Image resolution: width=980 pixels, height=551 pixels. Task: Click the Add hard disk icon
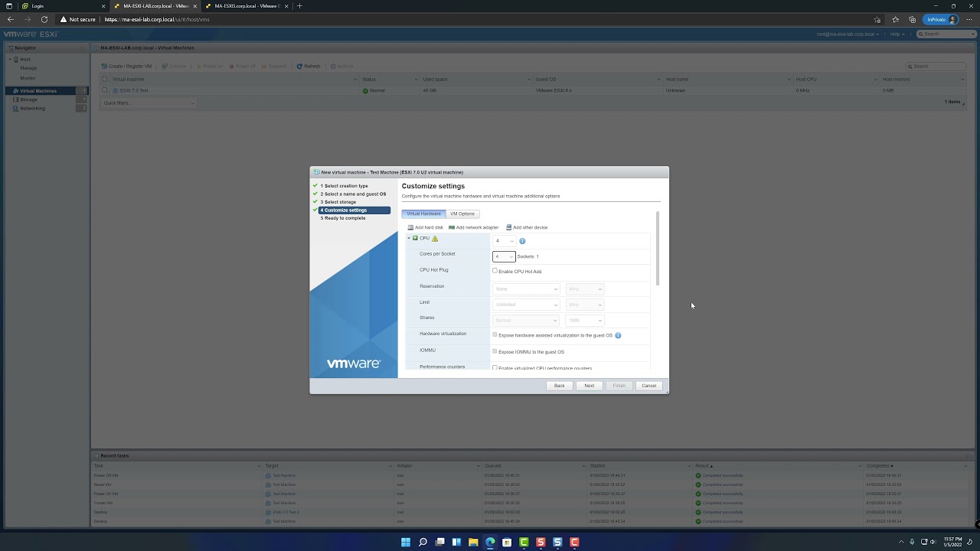click(x=410, y=227)
